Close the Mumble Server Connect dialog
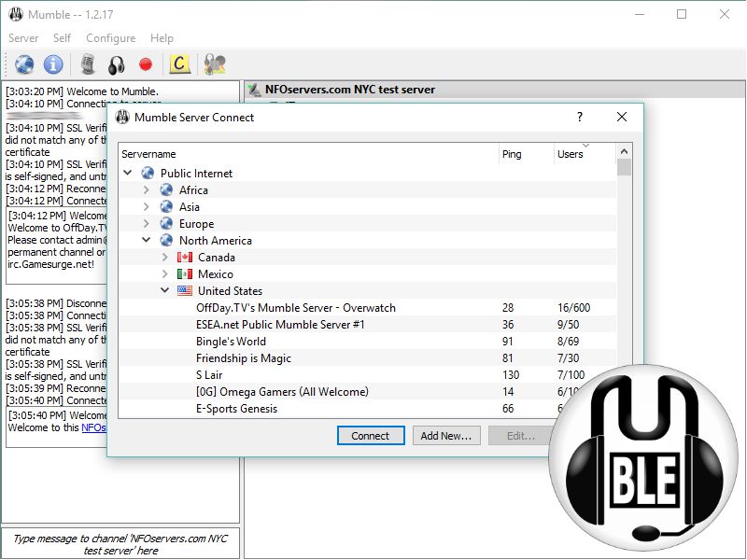747x560 pixels. point(622,117)
